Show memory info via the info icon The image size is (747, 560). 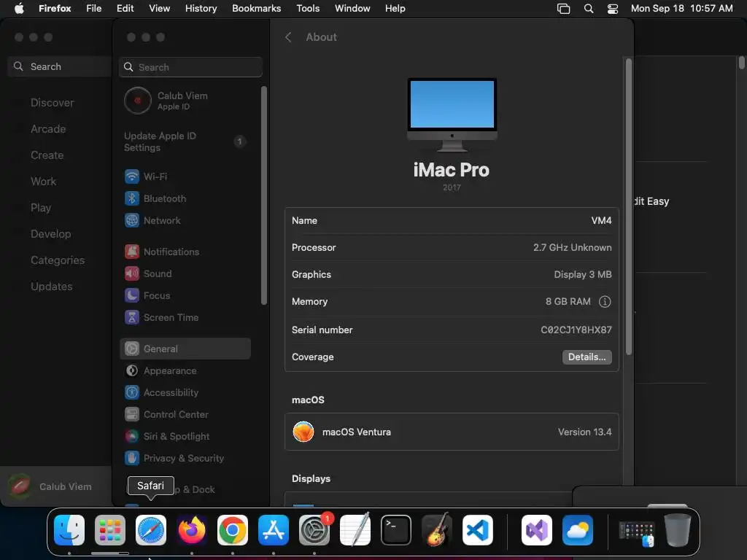(605, 301)
